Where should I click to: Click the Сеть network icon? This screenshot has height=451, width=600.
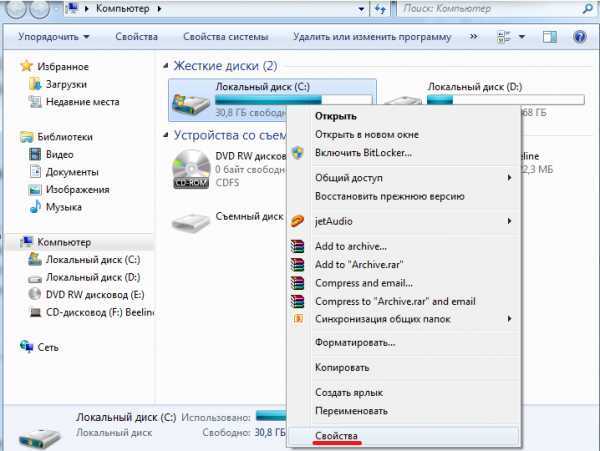pyautogui.click(x=26, y=347)
